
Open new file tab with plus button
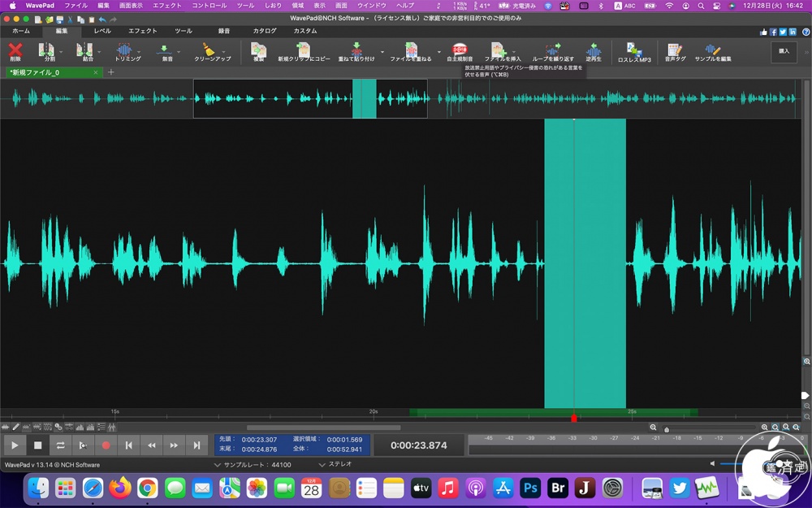tap(111, 72)
